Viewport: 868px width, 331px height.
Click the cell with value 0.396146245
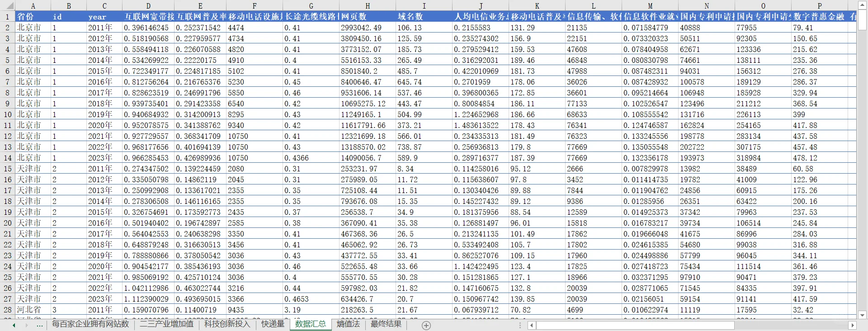click(x=148, y=28)
